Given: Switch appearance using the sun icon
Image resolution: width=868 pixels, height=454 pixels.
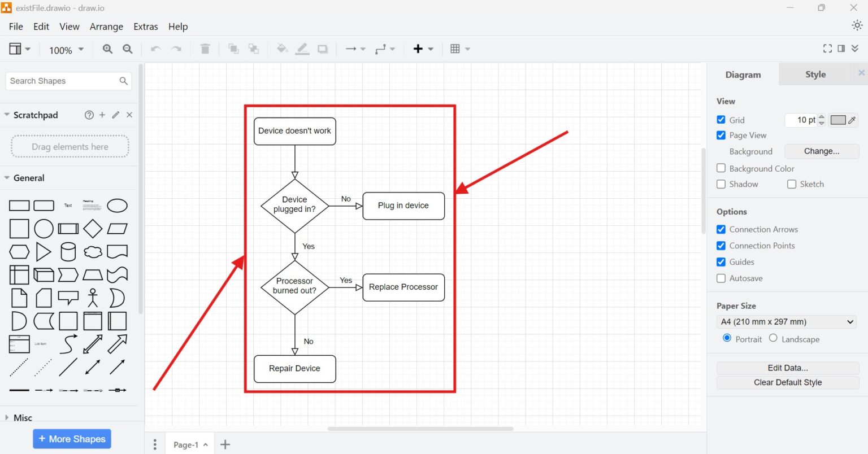Looking at the screenshot, I should (857, 25).
